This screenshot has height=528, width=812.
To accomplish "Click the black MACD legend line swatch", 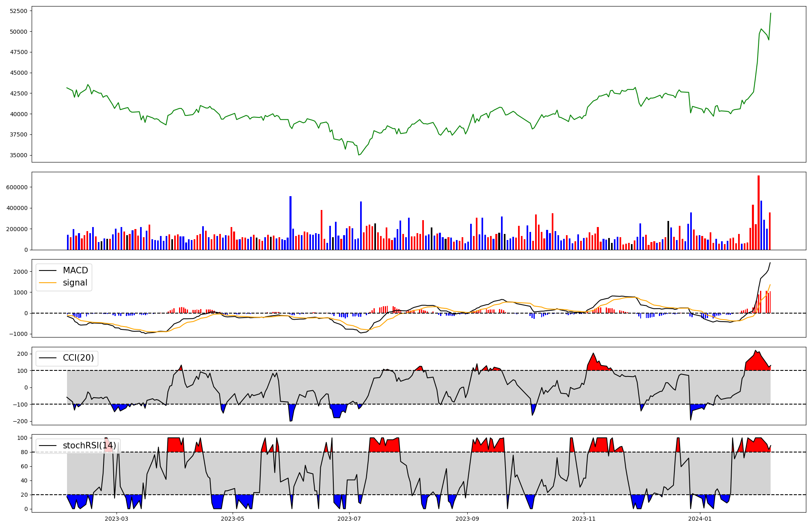I will coord(47,270).
